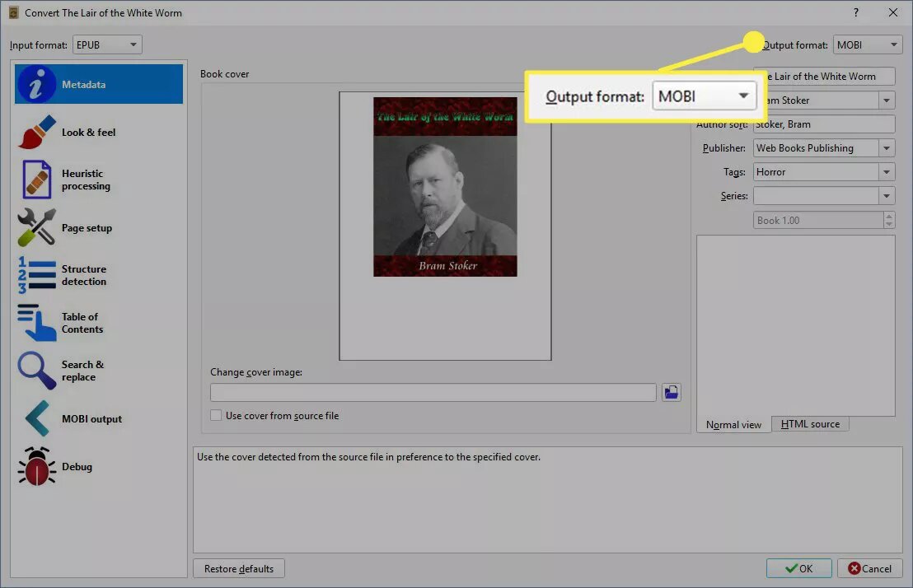Click the OK button
Screen dimensions: 913x588
pos(798,568)
